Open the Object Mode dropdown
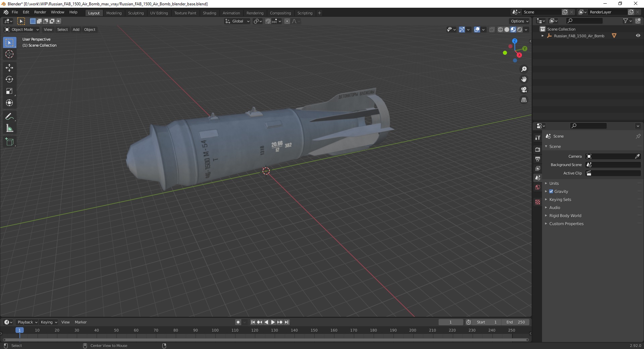644x349 pixels. [x=22, y=30]
